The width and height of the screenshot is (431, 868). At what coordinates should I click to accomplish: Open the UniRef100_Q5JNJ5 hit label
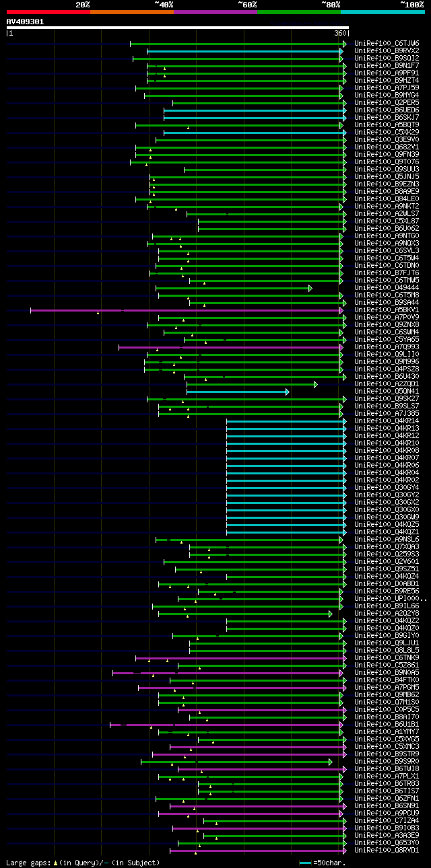[386, 177]
